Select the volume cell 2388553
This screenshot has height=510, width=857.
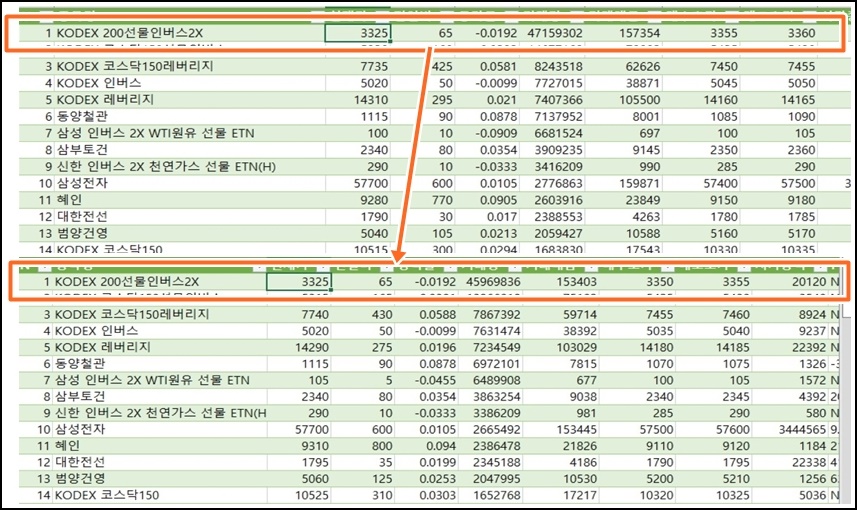pos(551,216)
